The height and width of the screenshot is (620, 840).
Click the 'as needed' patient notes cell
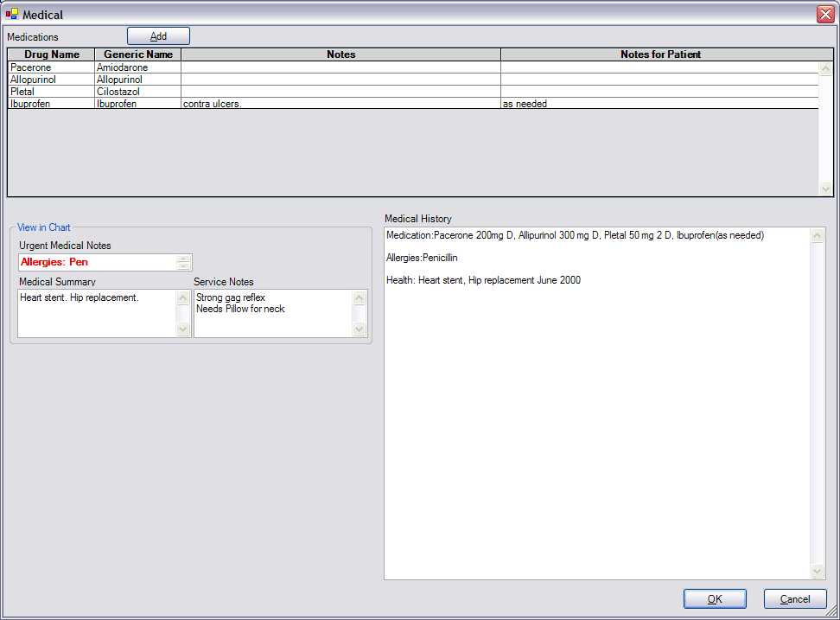pyautogui.click(x=659, y=104)
